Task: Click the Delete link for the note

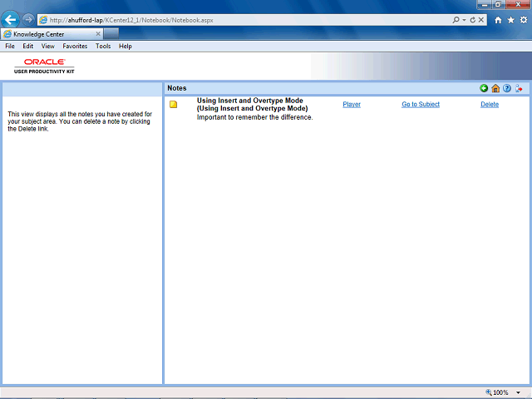Action: 490,104
